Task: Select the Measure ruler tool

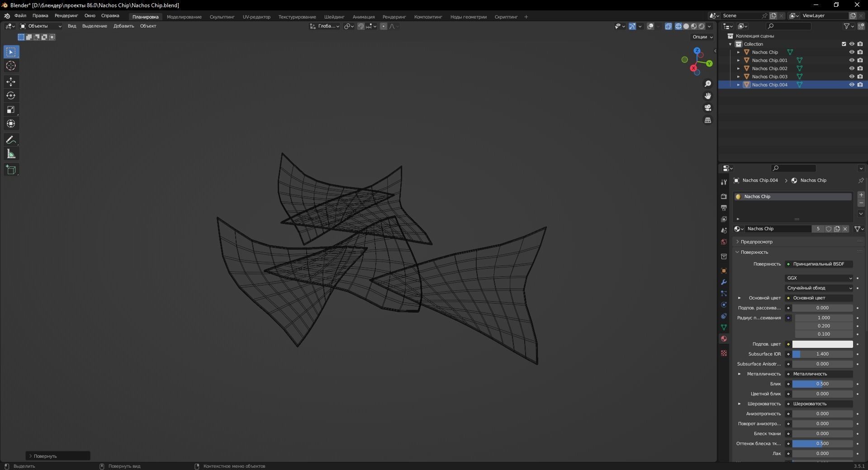Action: point(11,154)
